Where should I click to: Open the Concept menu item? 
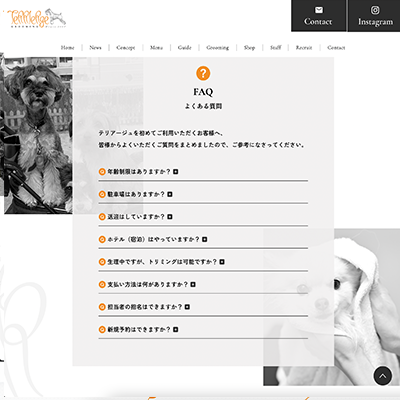click(126, 48)
